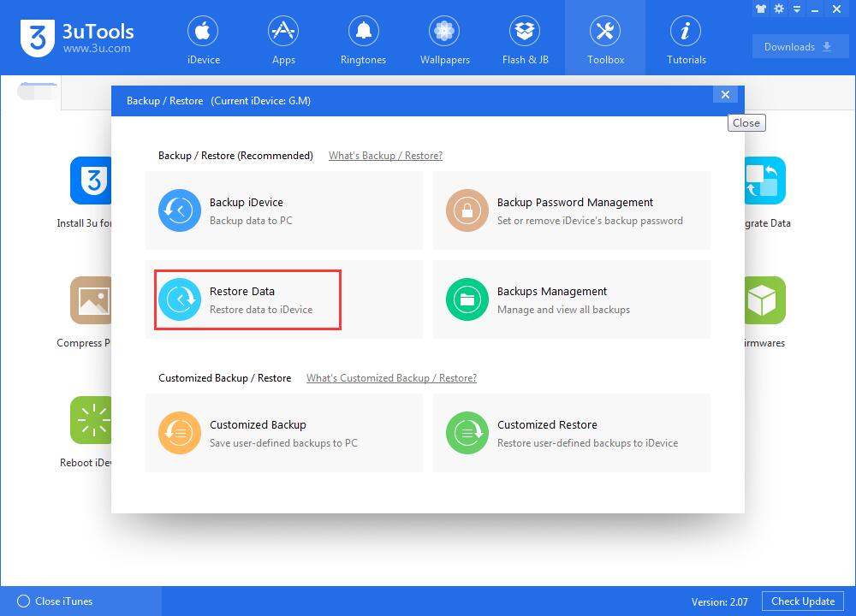Open the skin (shirt) icon in title bar

(760, 9)
